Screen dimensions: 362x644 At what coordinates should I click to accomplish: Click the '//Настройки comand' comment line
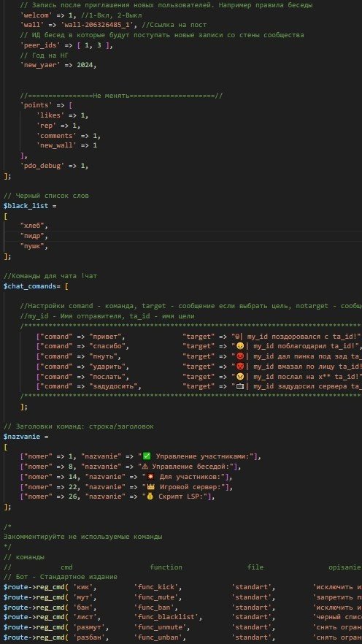(x=190, y=307)
